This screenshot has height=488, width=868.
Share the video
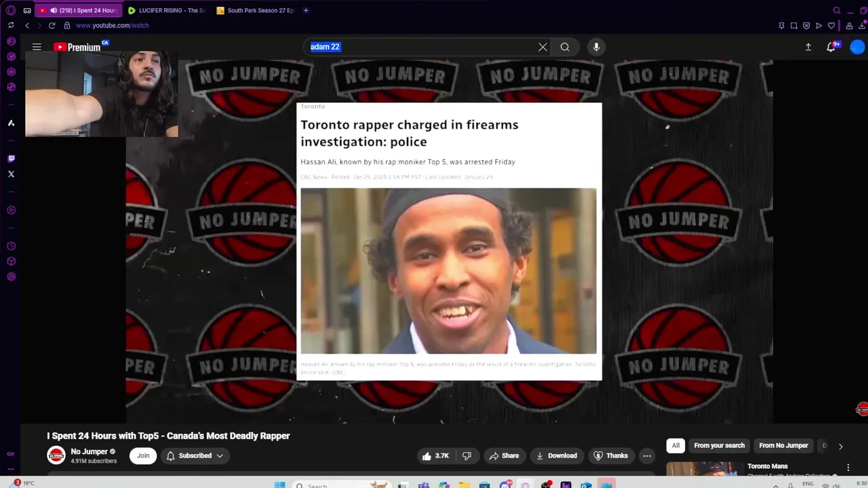pyautogui.click(x=504, y=455)
